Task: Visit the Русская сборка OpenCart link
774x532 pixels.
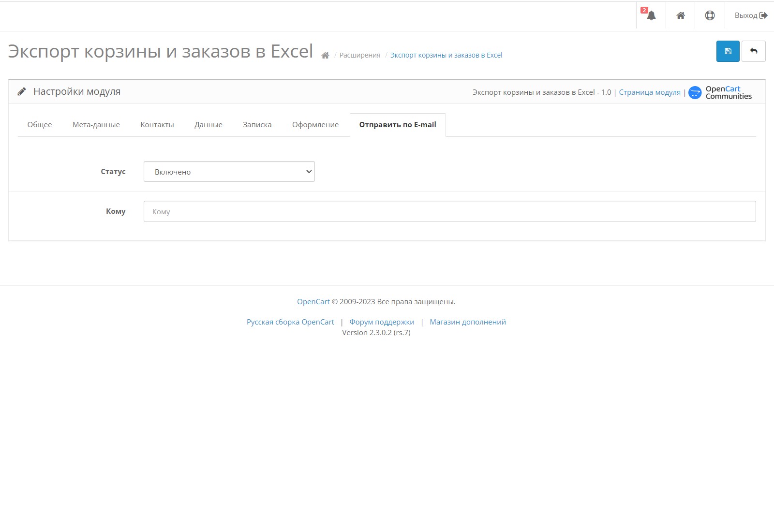Action: pos(290,322)
